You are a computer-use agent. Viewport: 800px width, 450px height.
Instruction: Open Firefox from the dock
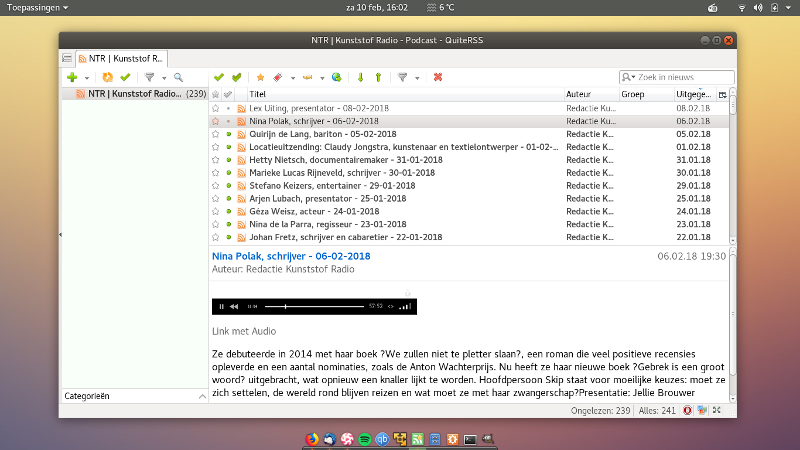[312, 439]
